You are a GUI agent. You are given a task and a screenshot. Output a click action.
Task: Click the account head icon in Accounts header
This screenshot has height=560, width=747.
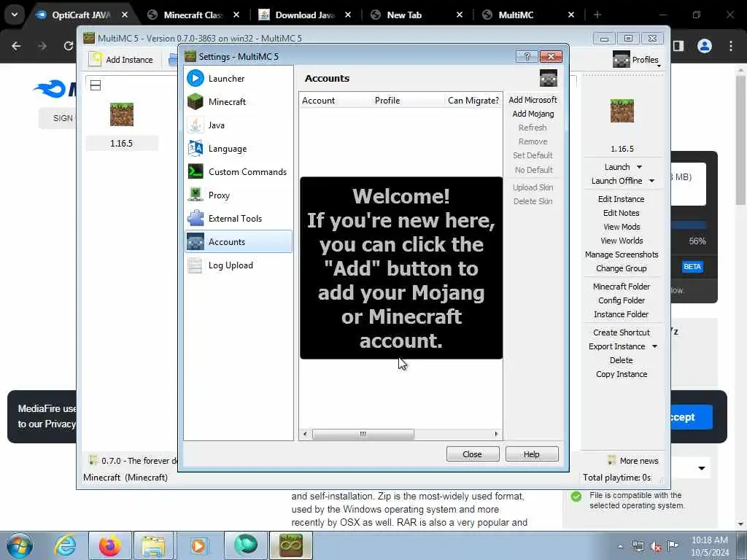(x=548, y=78)
